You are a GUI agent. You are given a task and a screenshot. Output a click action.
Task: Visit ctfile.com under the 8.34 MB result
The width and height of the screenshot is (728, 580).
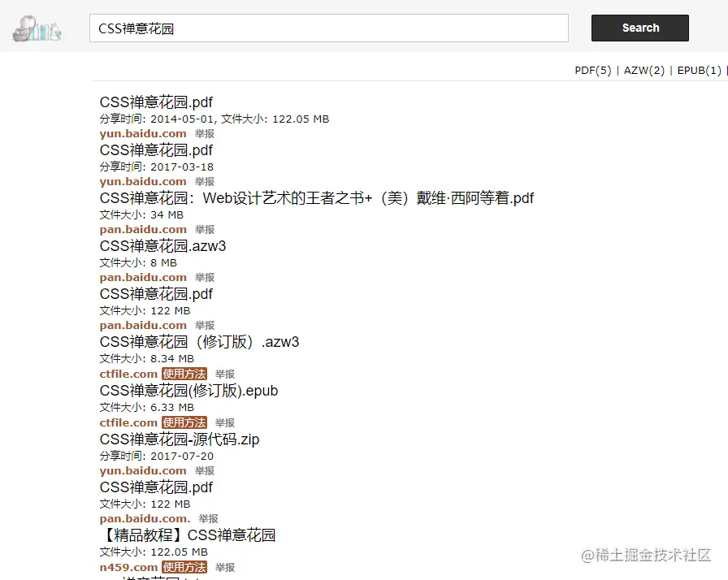[128, 374]
